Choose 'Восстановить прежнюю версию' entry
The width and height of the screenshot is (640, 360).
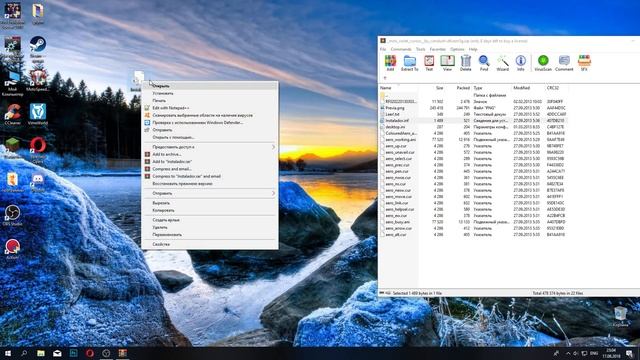[x=210, y=184]
